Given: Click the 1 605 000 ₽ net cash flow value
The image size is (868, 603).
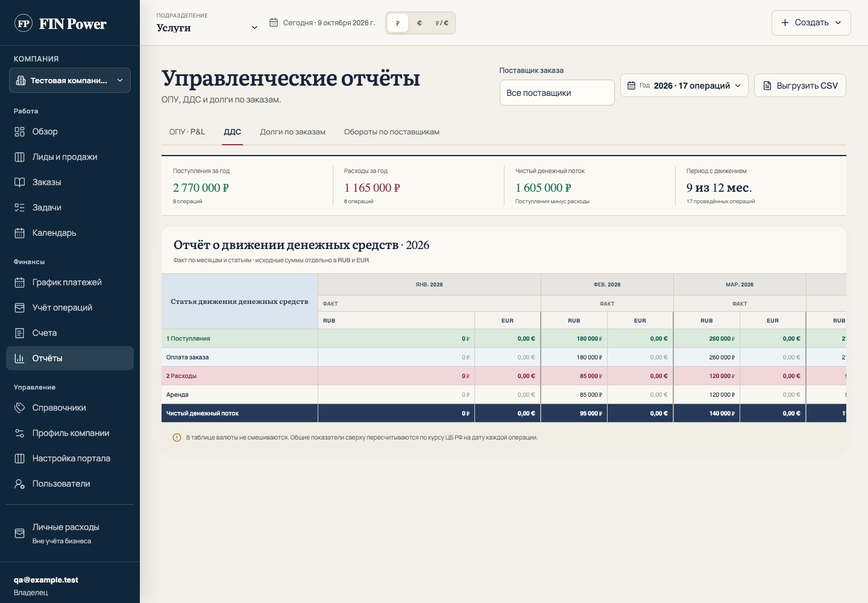Looking at the screenshot, I should point(543,188).
